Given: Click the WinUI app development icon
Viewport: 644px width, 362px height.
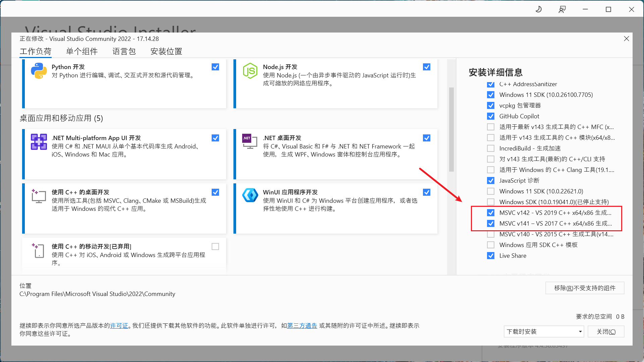Looking at the screenshot, I should coord(250,195).
